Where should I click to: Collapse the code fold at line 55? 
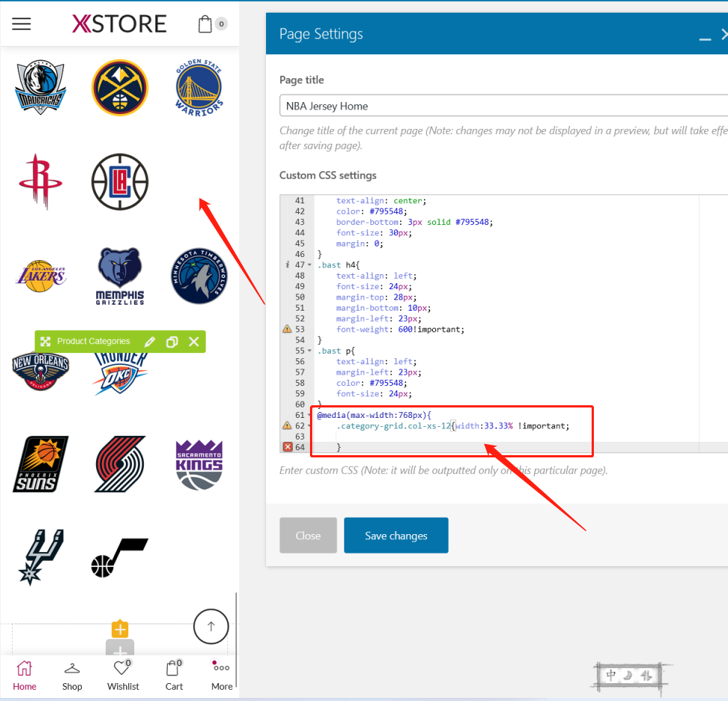310,351
